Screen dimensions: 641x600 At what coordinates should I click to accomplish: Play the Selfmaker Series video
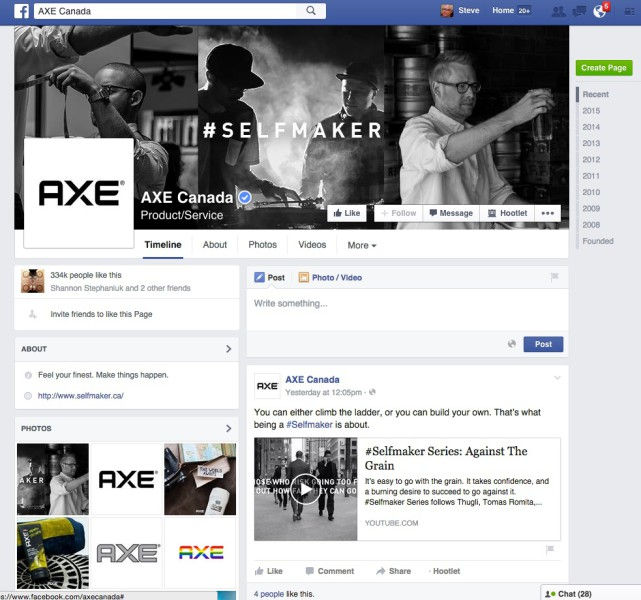pyautogui.click(x=305, y=489)
